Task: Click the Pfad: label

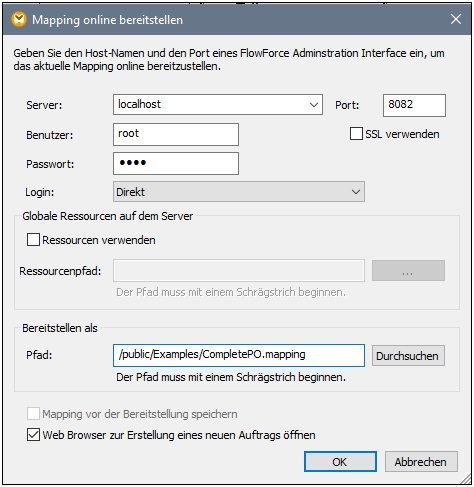Action: 39,355
